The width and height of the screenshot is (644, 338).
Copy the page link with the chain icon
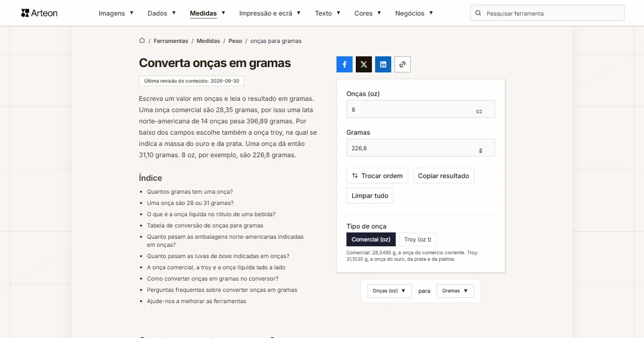(402, 64)
